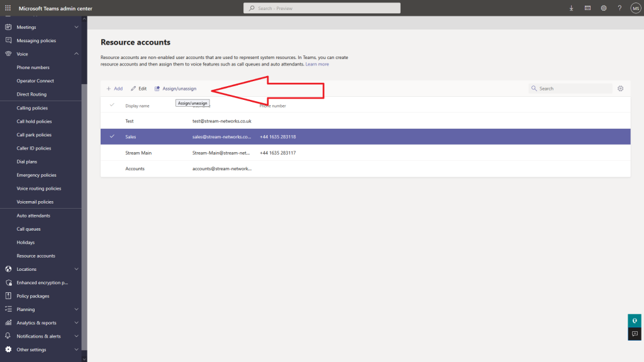Click the download icon in the top bar

coord(570,8)
